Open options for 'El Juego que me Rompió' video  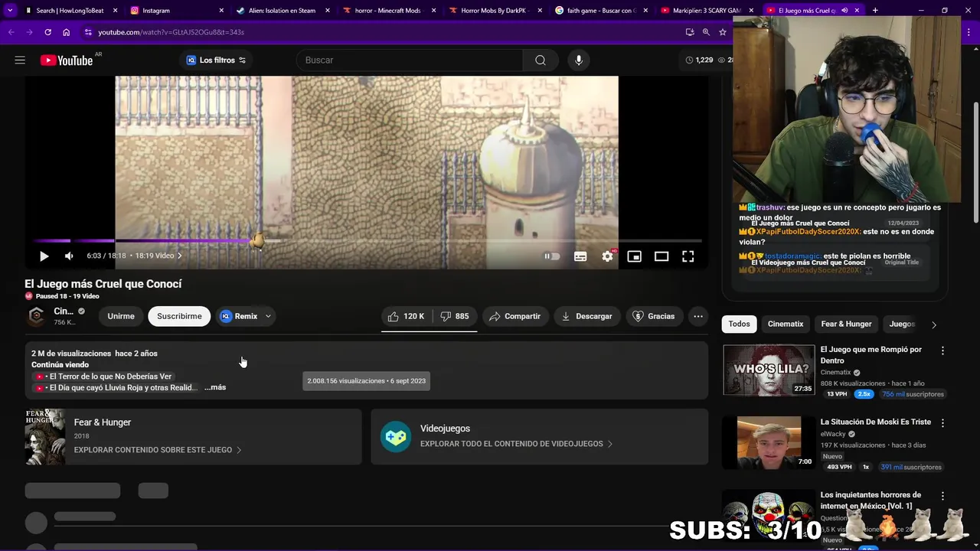point(942,350)
